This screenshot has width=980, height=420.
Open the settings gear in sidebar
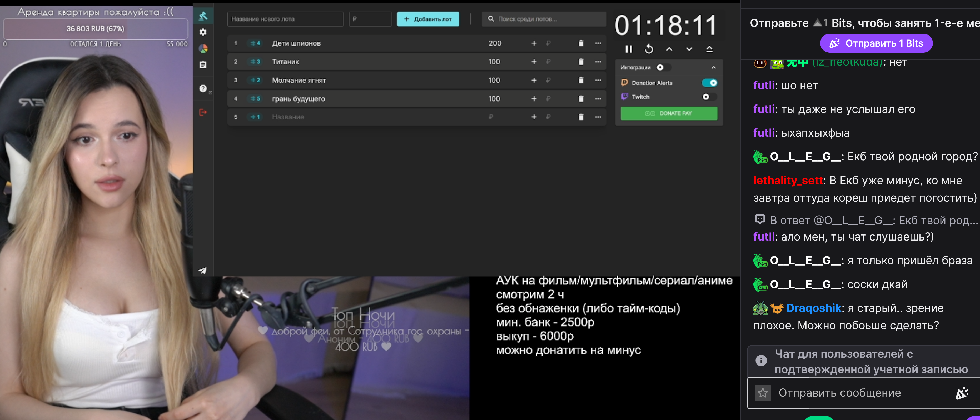click(x=203, y=32)
